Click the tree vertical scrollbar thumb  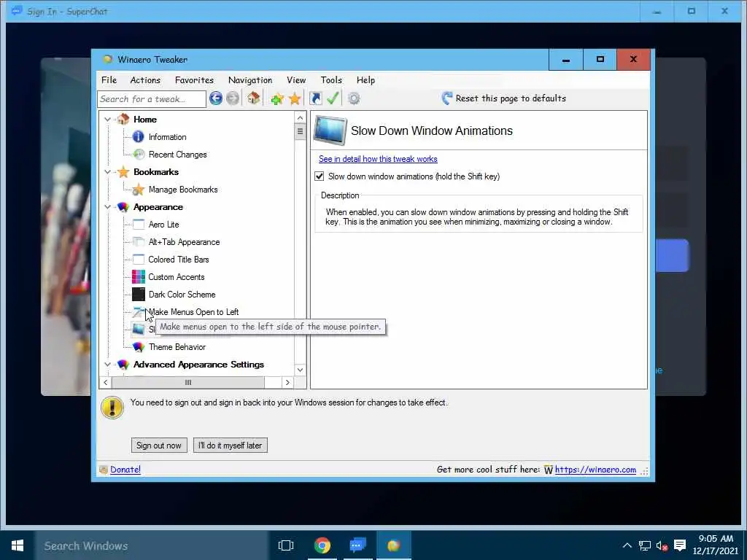pyautogui.click(x=300, y=132)
